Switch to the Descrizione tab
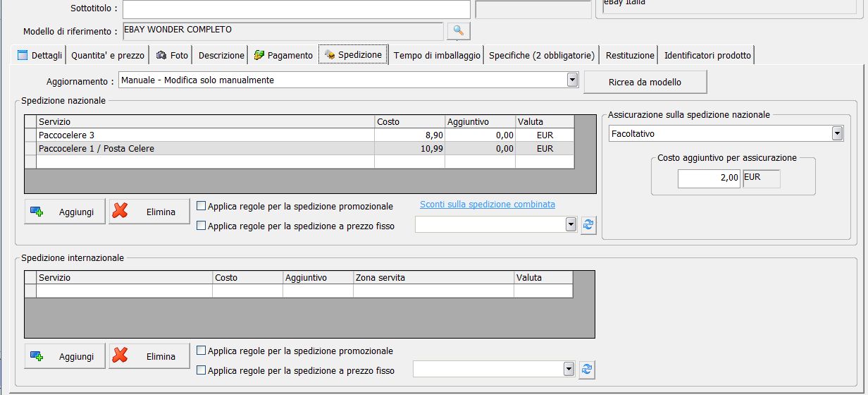This screenshot has height=395, width=868. (221, 55)
